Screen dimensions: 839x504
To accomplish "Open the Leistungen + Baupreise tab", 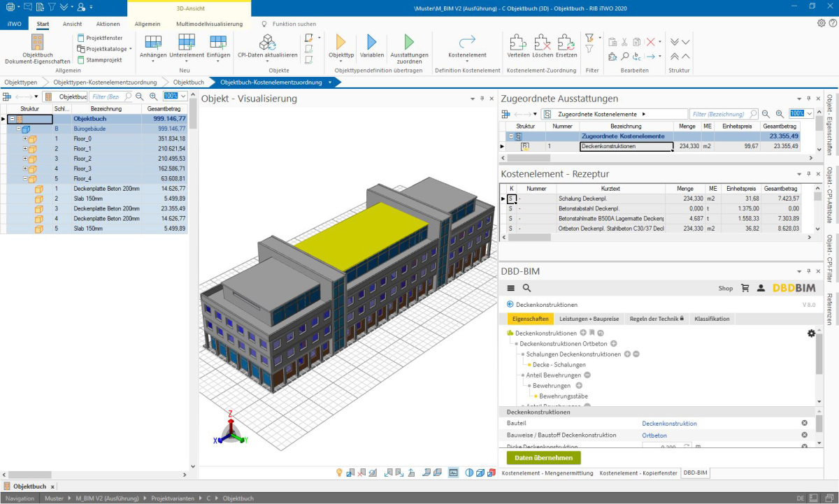I will tap(589, 319).
